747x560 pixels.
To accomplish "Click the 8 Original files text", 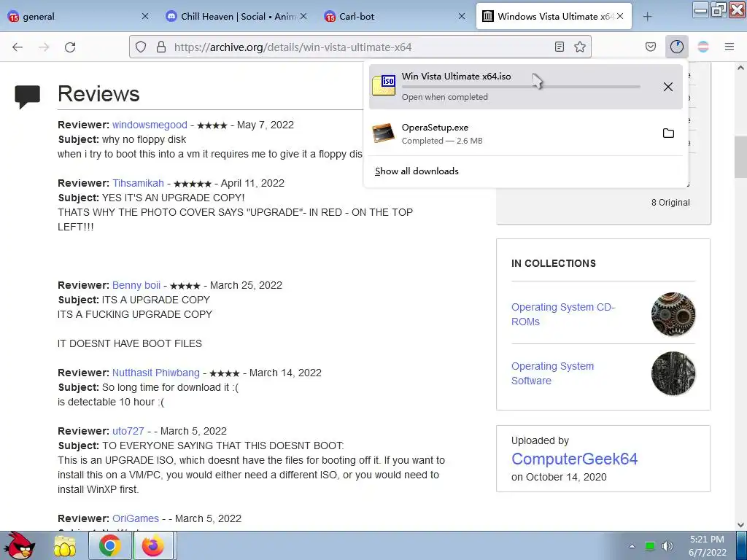I will coord(670,203).
